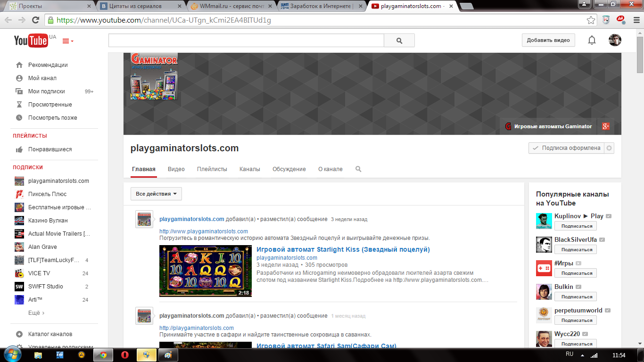The width and height of the screenshot is (644, 362).
Task: Open the http://www.playgaminatorslots.com link
Action: click(204, 231)
